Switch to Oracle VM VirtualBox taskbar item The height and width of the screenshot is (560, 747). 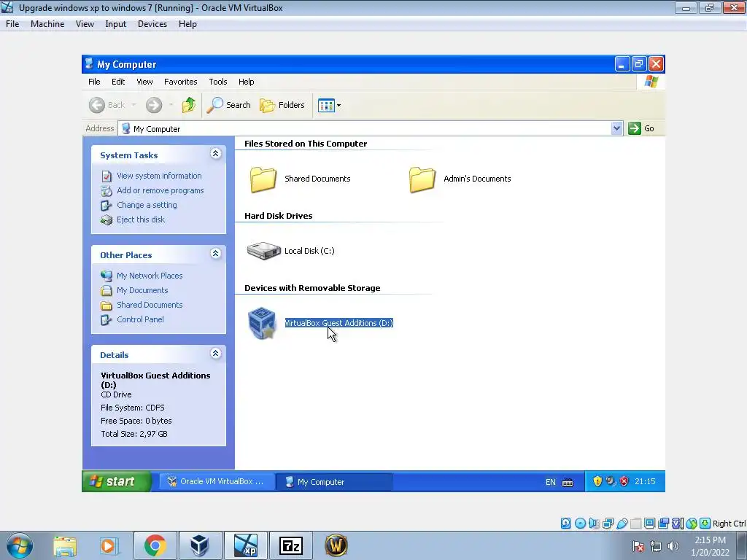click(216, 481)
